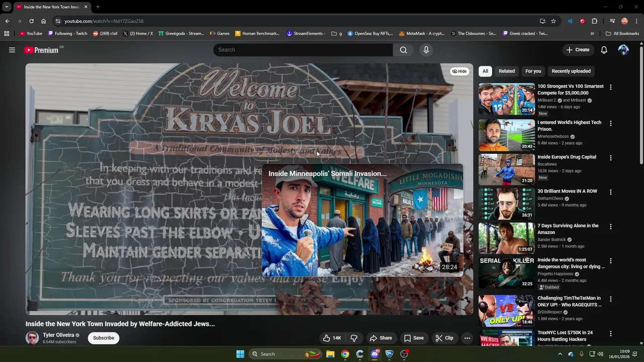Open options for Challenging TimTheTatMan video
This screenshot has width=644, height=362.
[x=611, y=299]
